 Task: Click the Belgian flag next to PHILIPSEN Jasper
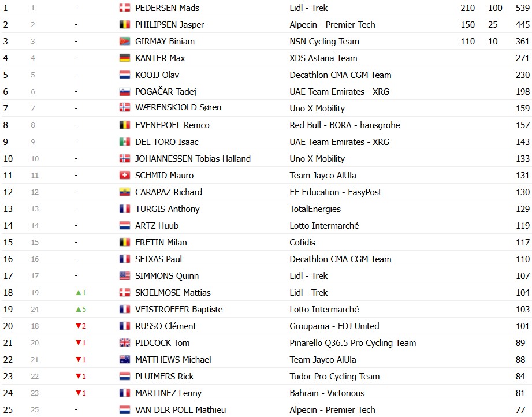[125, 24]
